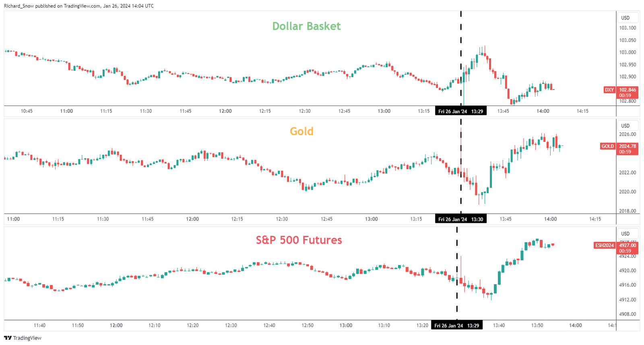Click the red DXY ticker tag

tap(609, 90)
